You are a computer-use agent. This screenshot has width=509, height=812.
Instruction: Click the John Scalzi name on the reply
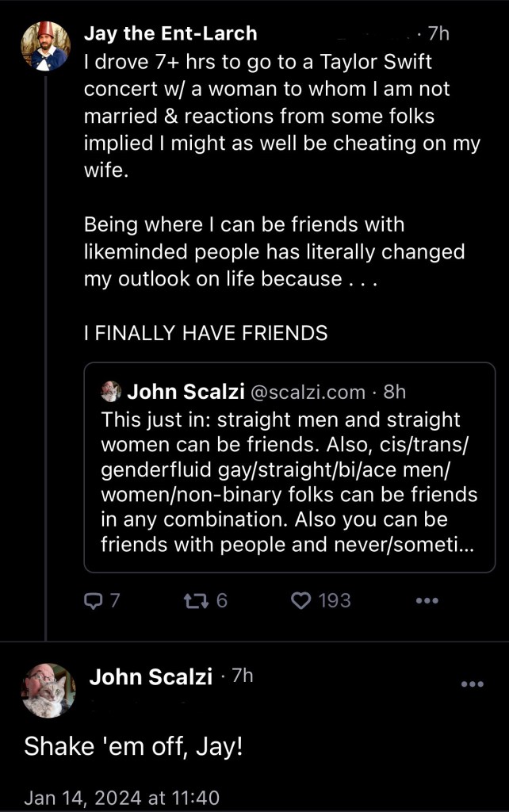(151, 676)
